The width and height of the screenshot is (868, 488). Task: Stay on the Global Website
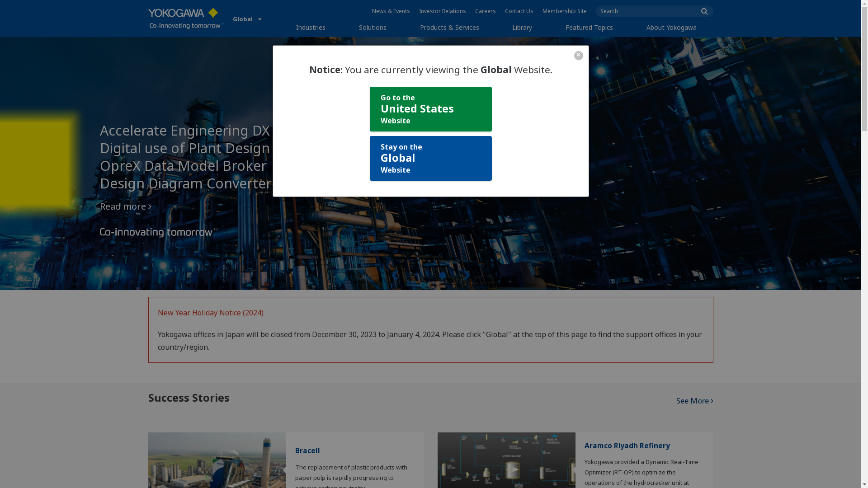[x=430, y=158]
